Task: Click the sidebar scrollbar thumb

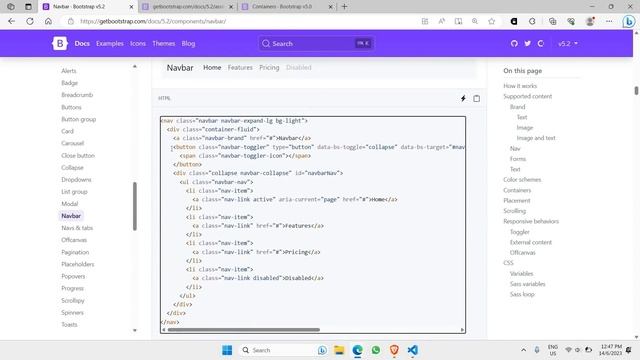Action: pyautogui.click(x=135, y=206)
